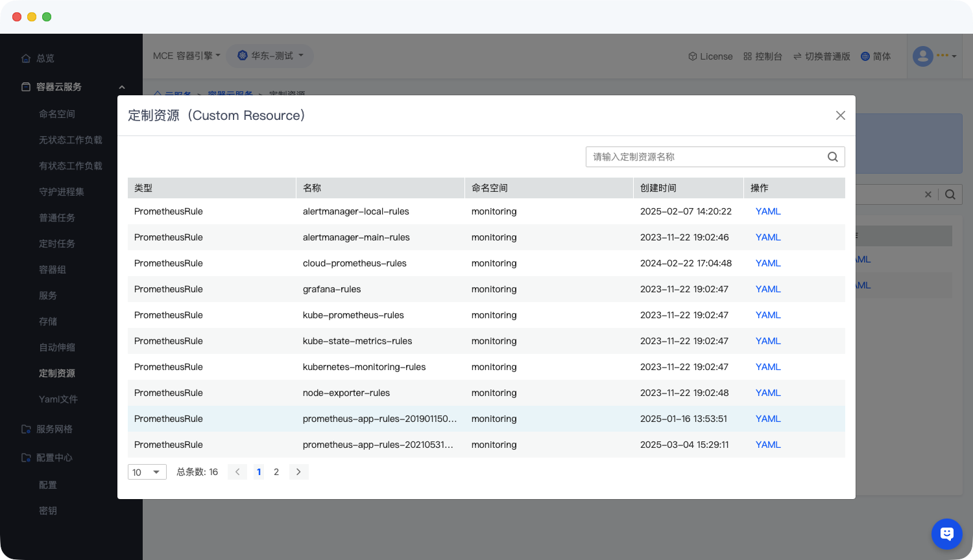Click the 总览 home icon in sidebar

[26, 58]
